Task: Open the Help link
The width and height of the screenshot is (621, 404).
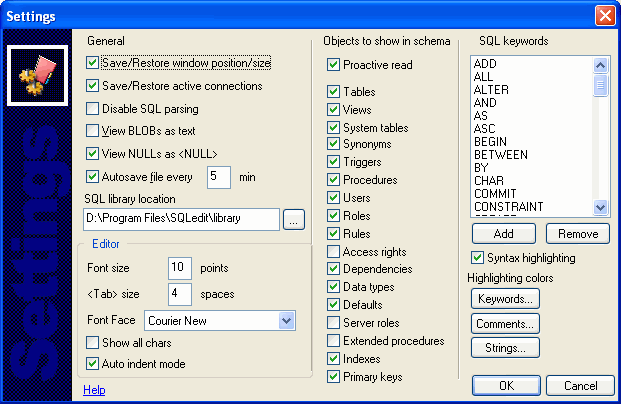Action: 94,390
